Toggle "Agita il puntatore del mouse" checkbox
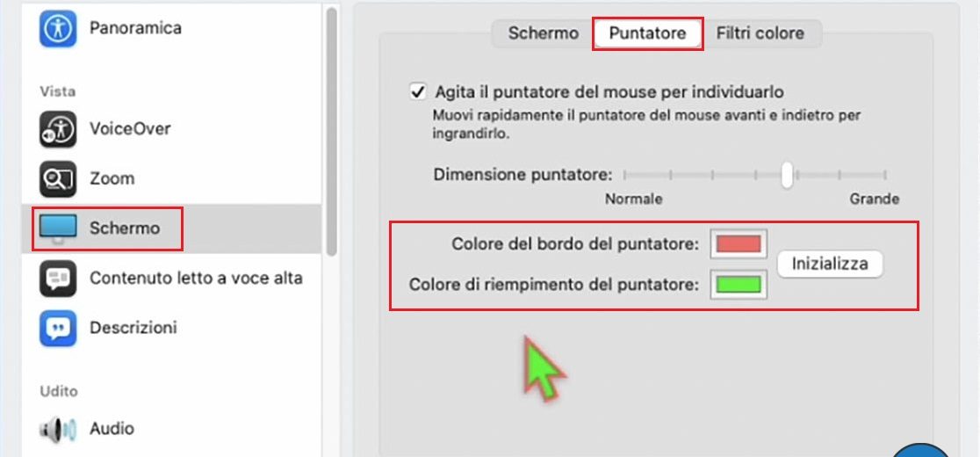This screenshot has width=980, height=457. [x=417, y=91]
